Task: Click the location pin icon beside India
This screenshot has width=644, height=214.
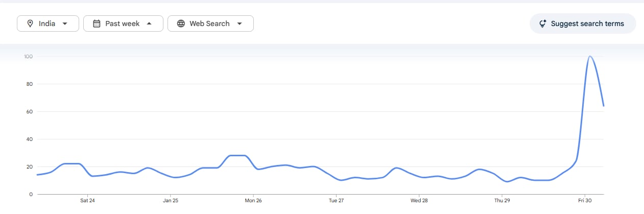Action: (x=30, y=23)
